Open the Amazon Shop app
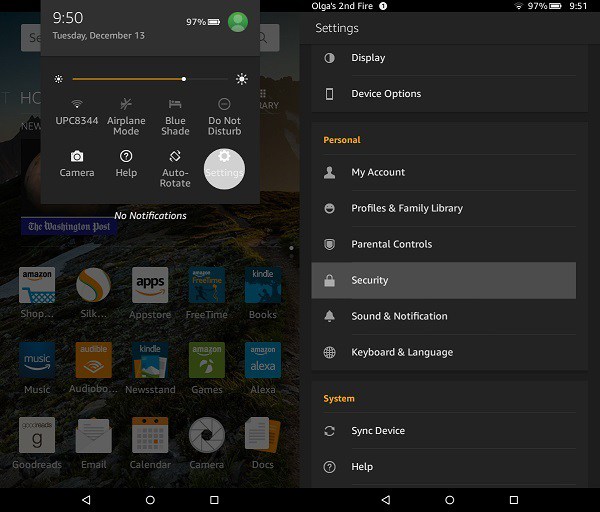This screenshot has width=600, height=512. pyautogui.click(x=37, y=293)
